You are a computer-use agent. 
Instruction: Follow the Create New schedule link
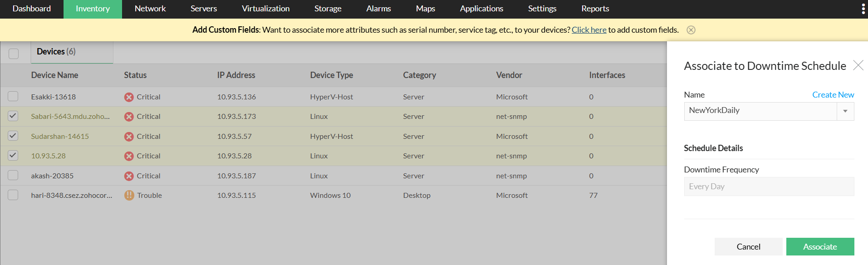pos(833,95)
